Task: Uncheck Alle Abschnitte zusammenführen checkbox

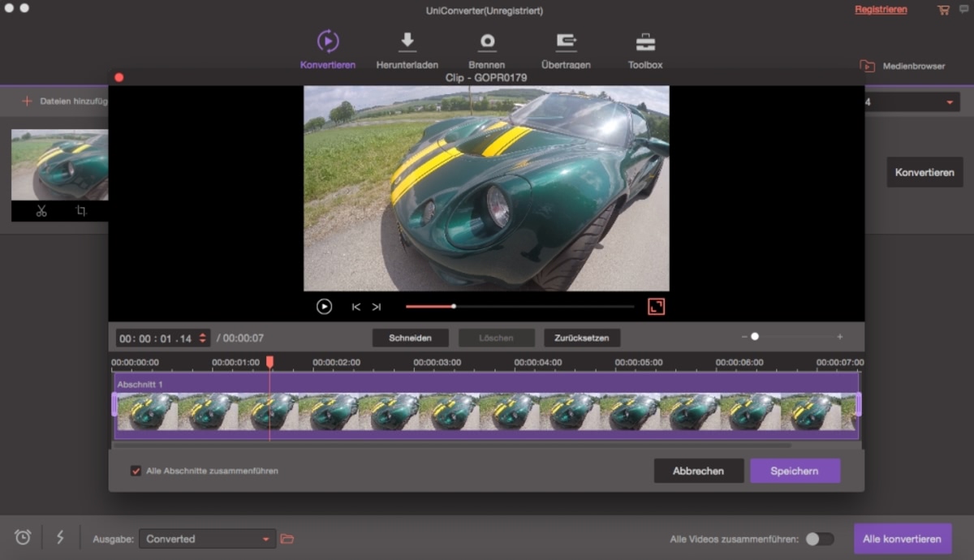Action: [x=136, y=471]
